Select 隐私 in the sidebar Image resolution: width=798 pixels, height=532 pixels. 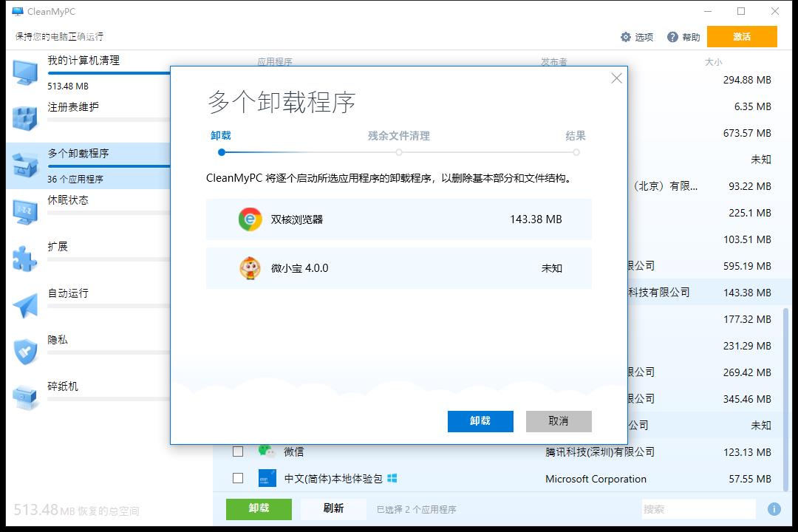click(x=58, y=340)
